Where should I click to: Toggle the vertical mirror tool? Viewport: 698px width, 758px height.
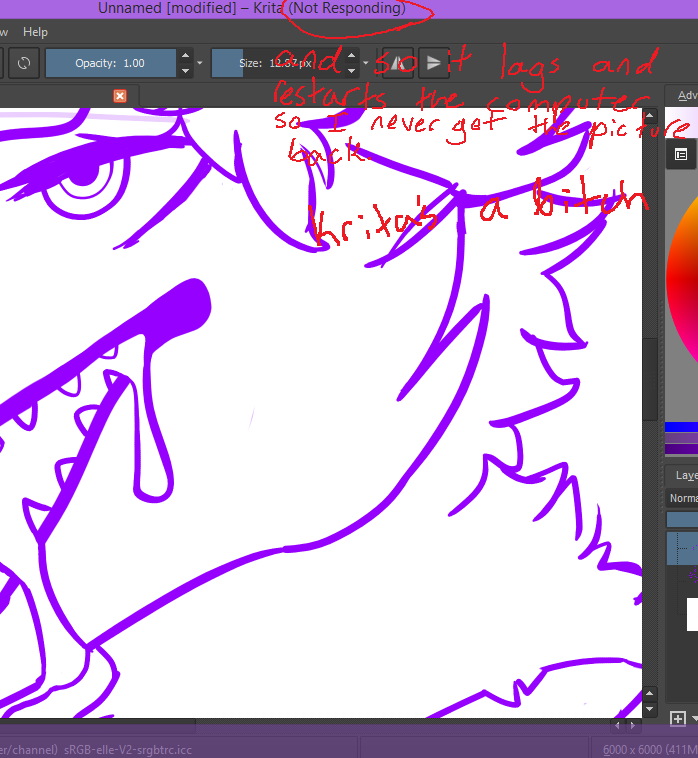(x=433, y=63)
